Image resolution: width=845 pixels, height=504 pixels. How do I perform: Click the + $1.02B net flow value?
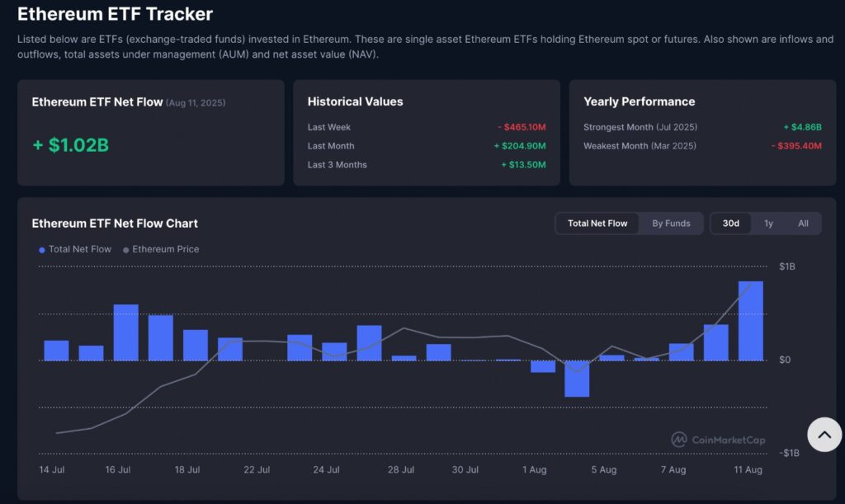pyautogui.click(x=71, y=145)
